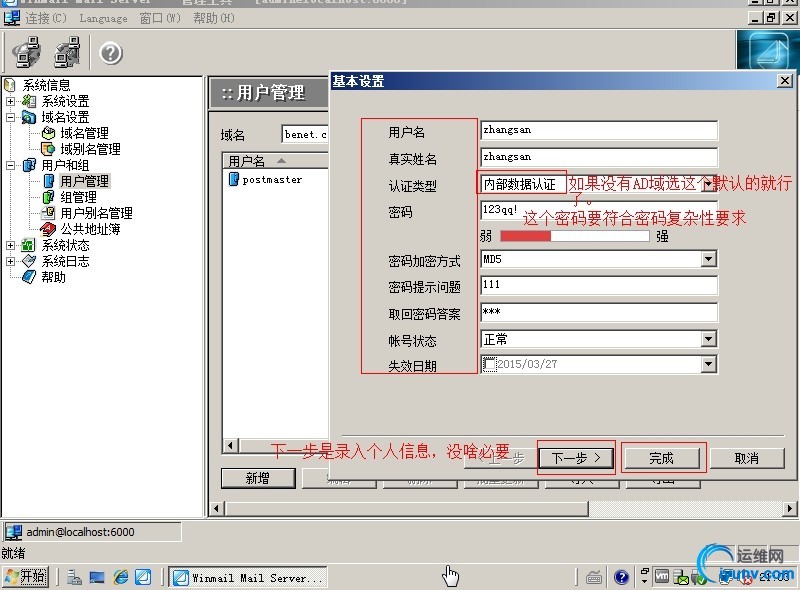This screenshot has height=590, width=800.
Task: Click the user list left scroll arrow
Action: [230, 445]
